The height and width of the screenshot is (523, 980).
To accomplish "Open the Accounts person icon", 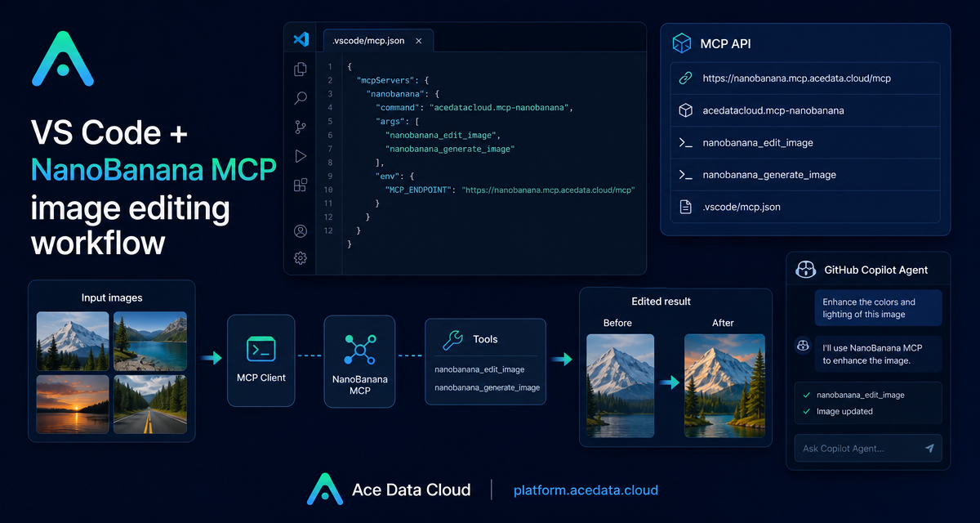I will coord(301,231).
